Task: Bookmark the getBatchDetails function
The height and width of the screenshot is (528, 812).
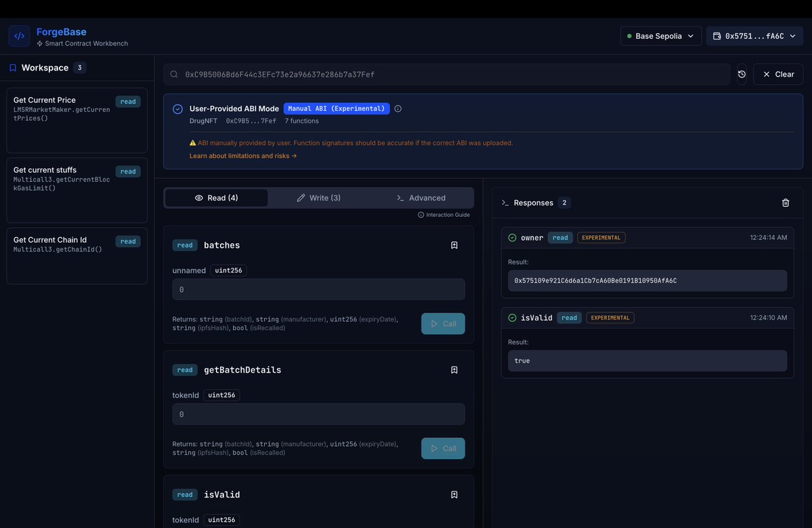Action: click(454, 370)
